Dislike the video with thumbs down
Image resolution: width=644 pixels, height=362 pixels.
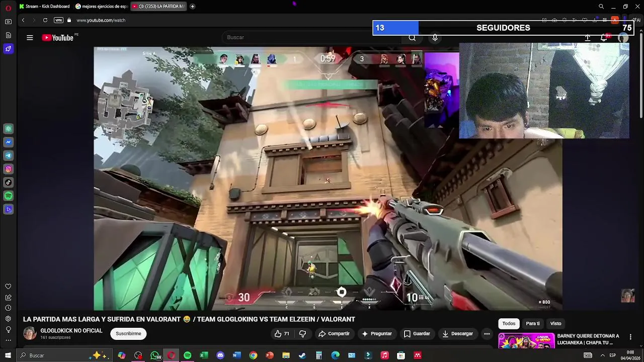[x=302, y=334]
